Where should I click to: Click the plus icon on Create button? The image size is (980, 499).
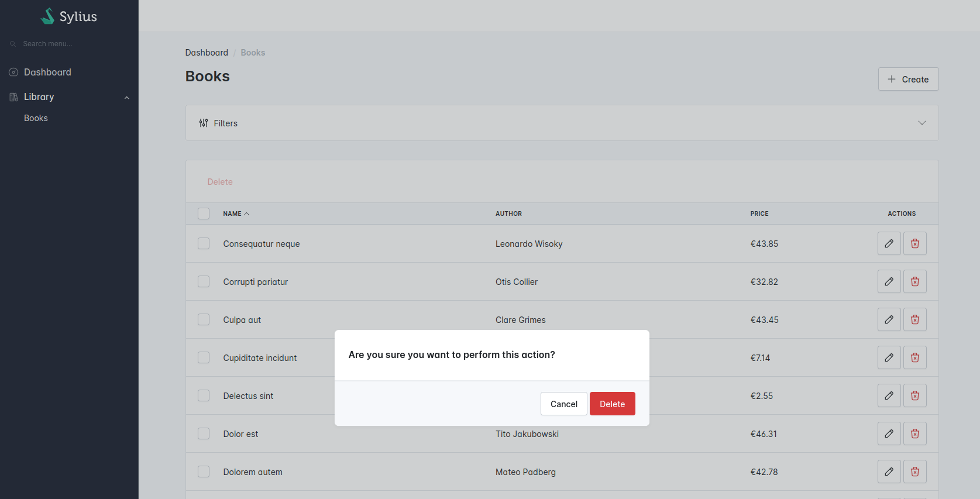pyautogui.click(x=892, y=79)
